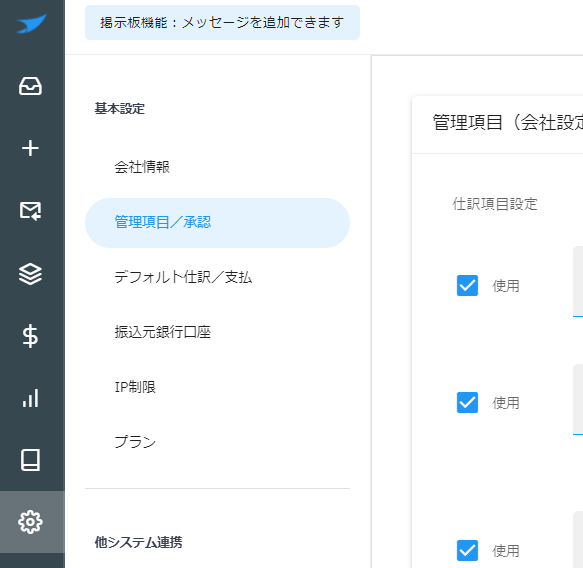Screen dimensions: 583x568
Task: Click the blue bird logo icon
Action: click(32, 23)
